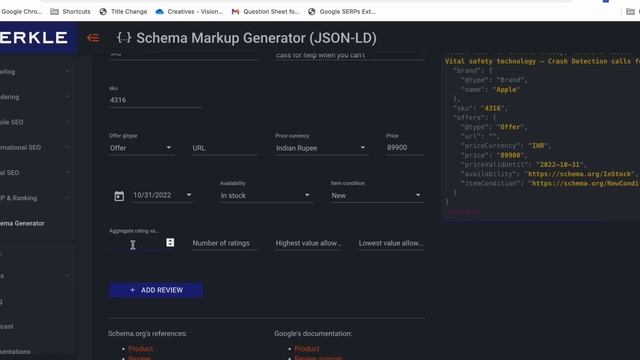Open the Podcast sidebar item

7,327
